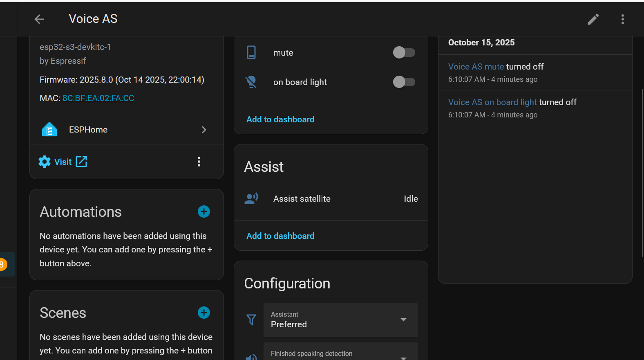Click the Assist satellite Idle row

tap(331, 199)
